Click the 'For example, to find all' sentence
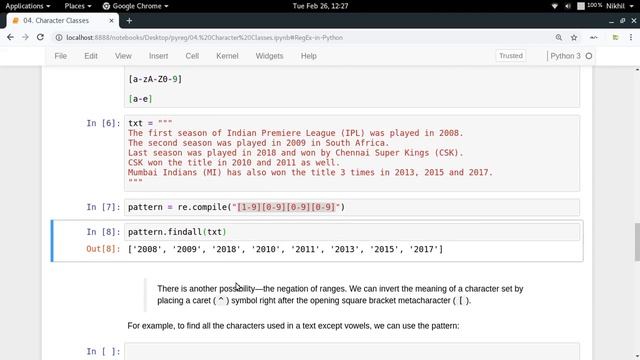This screenshot has width=640, height=360. [293, 326]
